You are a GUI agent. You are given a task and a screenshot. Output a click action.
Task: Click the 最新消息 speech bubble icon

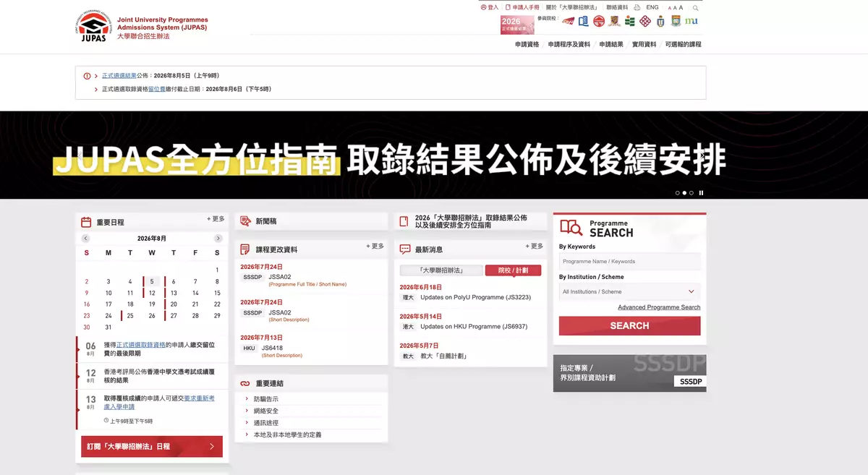[x=405, y=249]
